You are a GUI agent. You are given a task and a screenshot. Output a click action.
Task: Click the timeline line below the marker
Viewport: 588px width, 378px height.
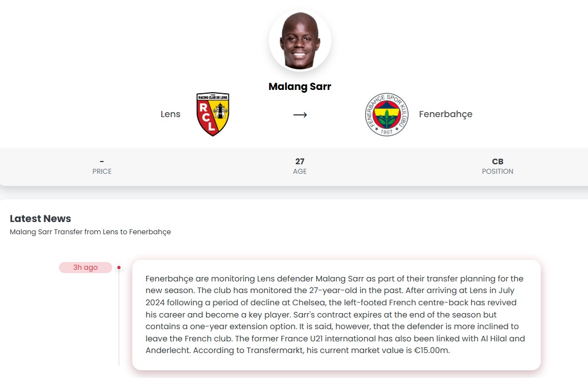point(118,316)
